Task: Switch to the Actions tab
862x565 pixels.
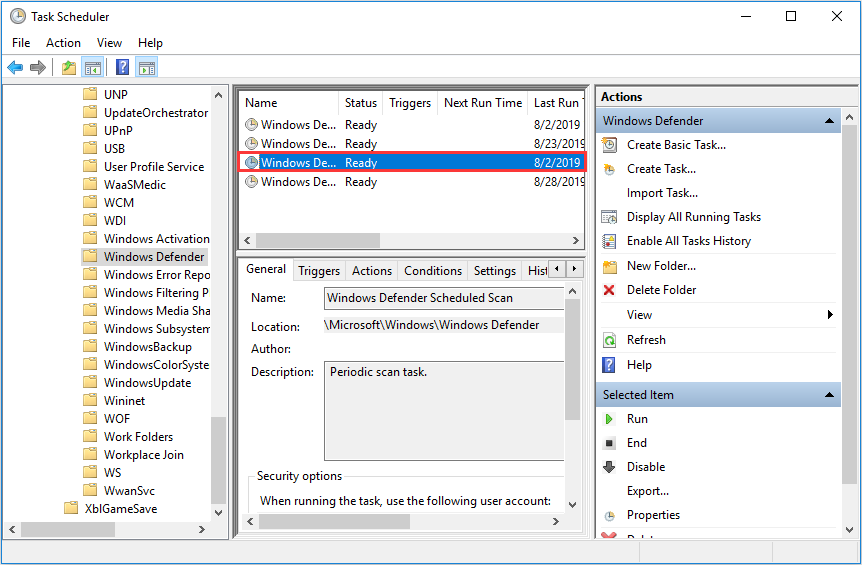Action: click(372, 271)
